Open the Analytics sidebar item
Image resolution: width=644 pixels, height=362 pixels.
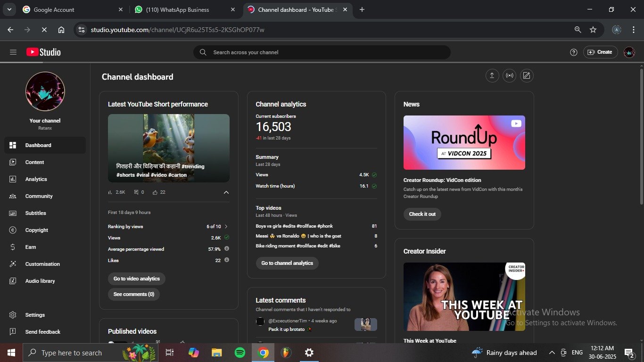(x=45, y=179)
